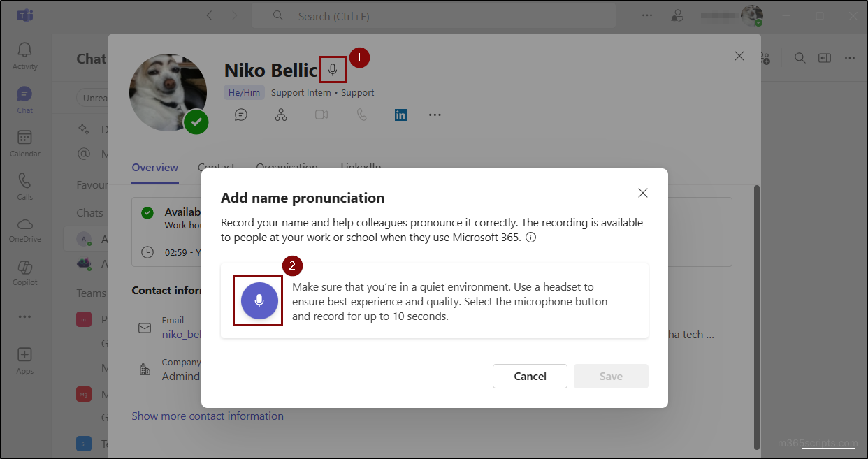This screenshot has height=459, width=868.
Task: Show more contact information
Action: (x=208, y=416)
